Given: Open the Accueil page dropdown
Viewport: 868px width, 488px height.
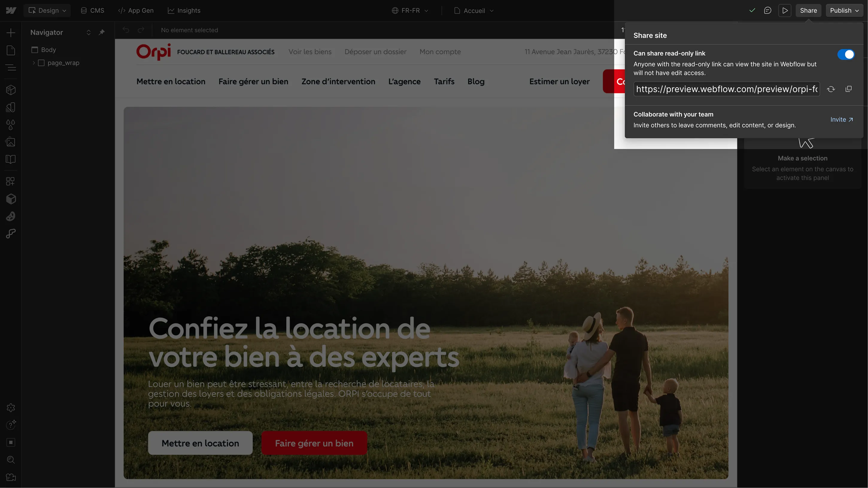Looking at the screenshot, I should 474,11.
